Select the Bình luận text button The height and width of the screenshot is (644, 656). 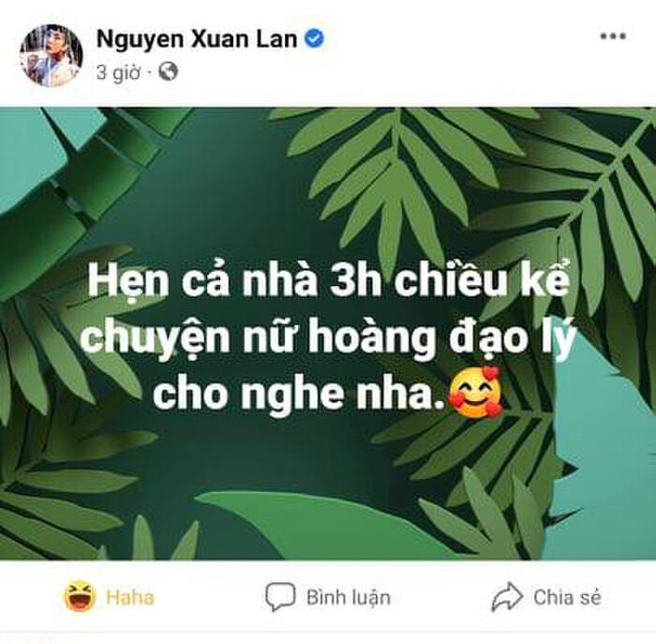click(x=349, y=597)
